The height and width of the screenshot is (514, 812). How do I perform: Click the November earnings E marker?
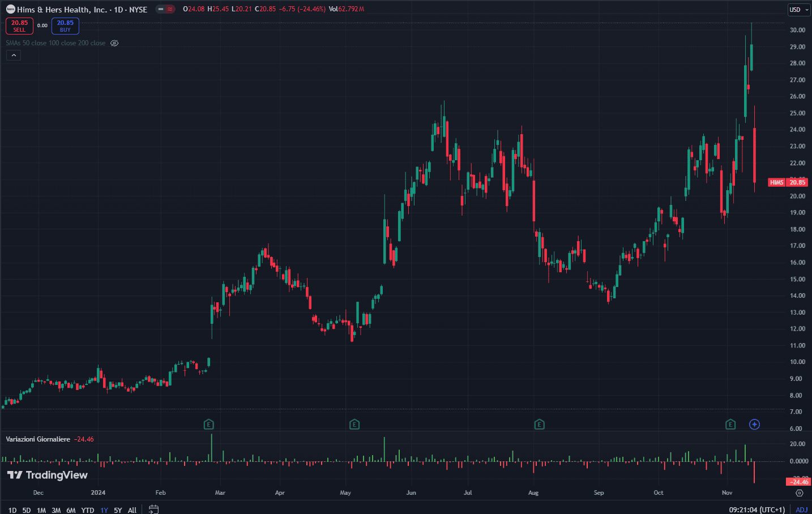tap(730, 424)
